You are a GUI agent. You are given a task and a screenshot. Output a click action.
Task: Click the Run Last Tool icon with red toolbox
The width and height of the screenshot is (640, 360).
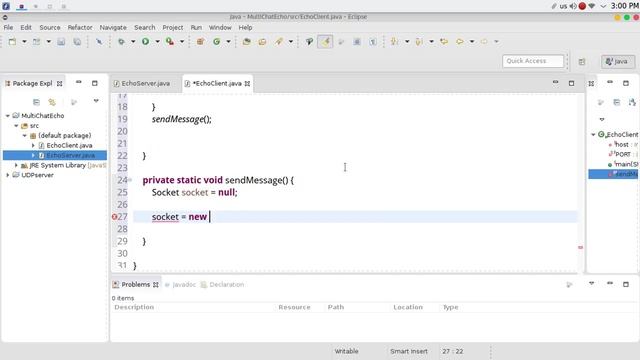(170, 42)
